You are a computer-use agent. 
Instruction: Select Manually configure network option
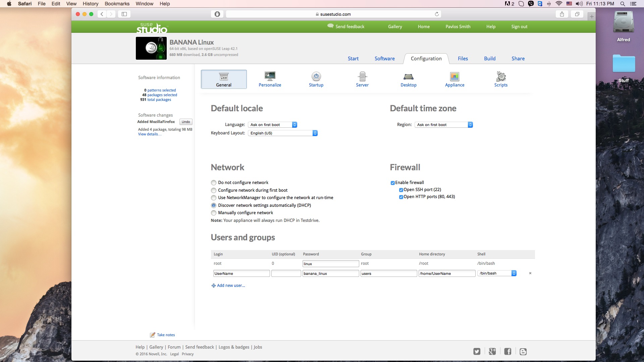pyautogui.click(x=213, y=213)
